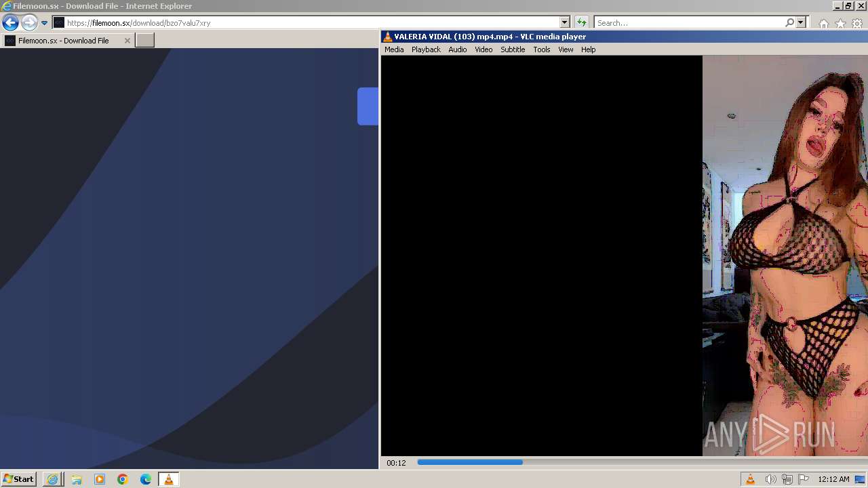Minimize the Internet Explorer window
Image resolution: width=868 pixels, height=488 pixels.
[837, 5]
